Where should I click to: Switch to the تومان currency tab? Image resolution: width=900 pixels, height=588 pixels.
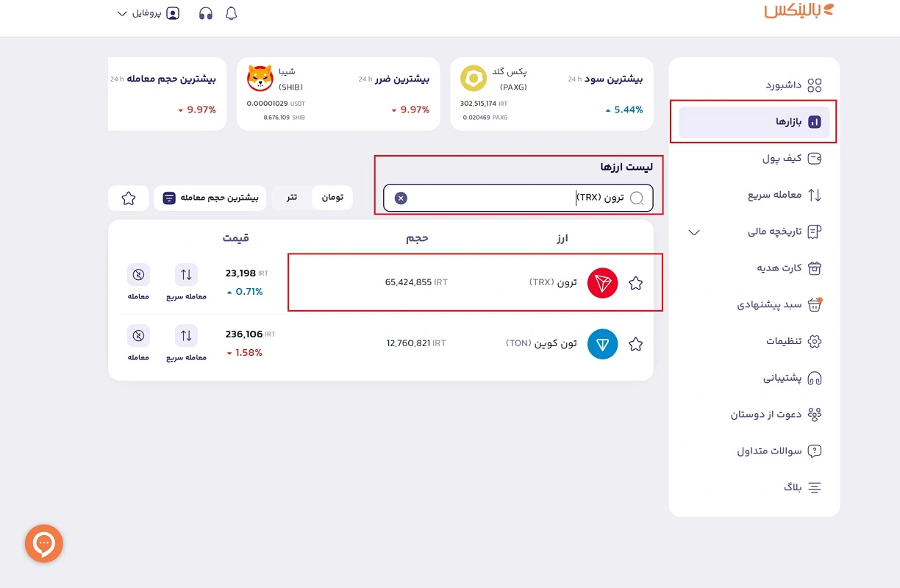332,198
